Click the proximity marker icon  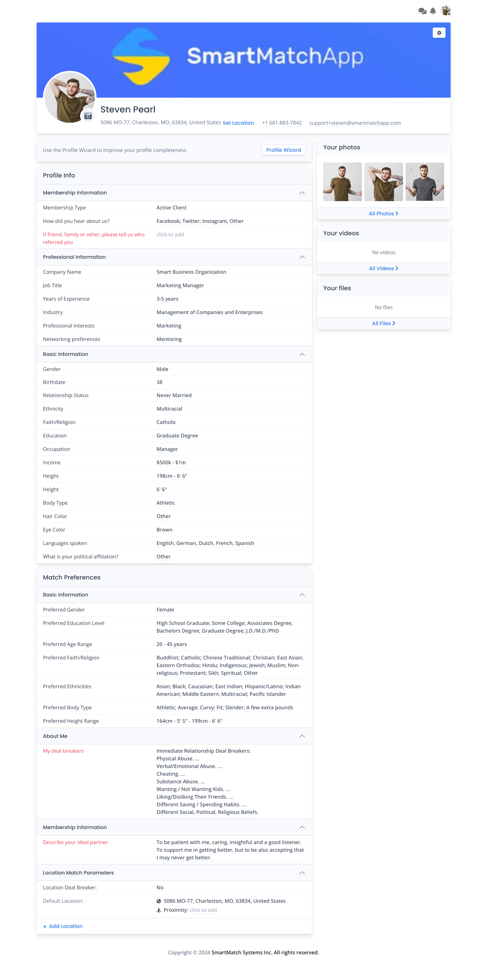click(159, 910)
